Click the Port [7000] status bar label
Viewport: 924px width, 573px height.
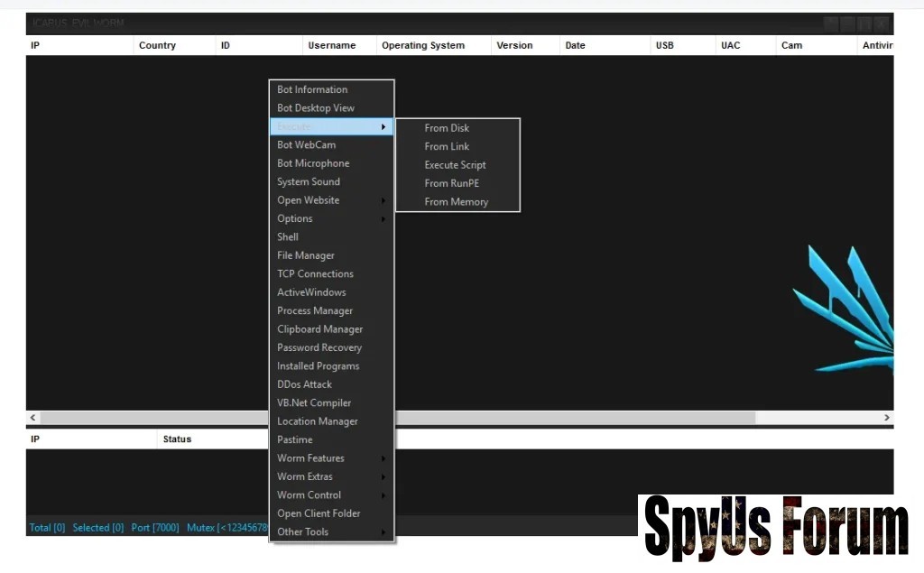(x=155, y=528)
